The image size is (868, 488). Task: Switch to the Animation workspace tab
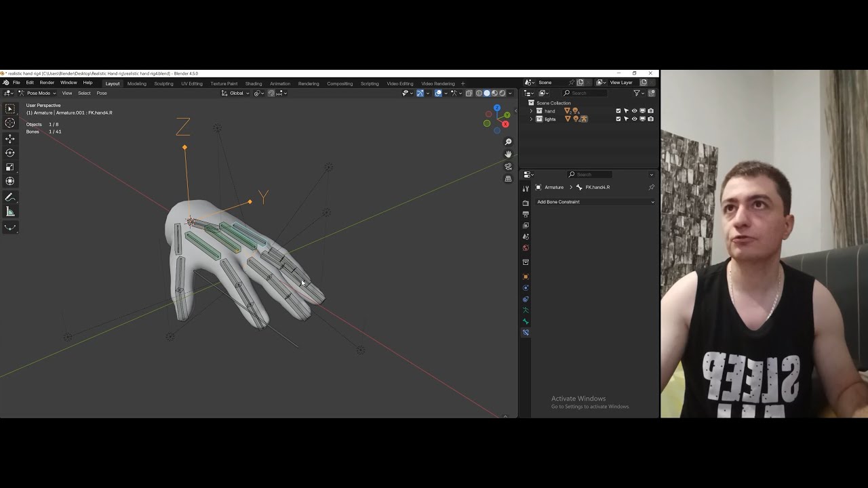tap(280, 83)
